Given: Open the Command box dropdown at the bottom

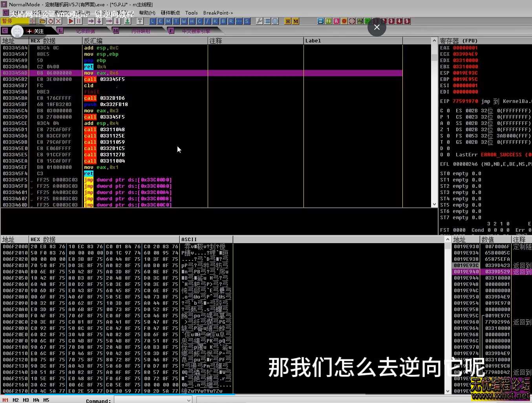Looking at the screenshot, I should coord(188,399).
